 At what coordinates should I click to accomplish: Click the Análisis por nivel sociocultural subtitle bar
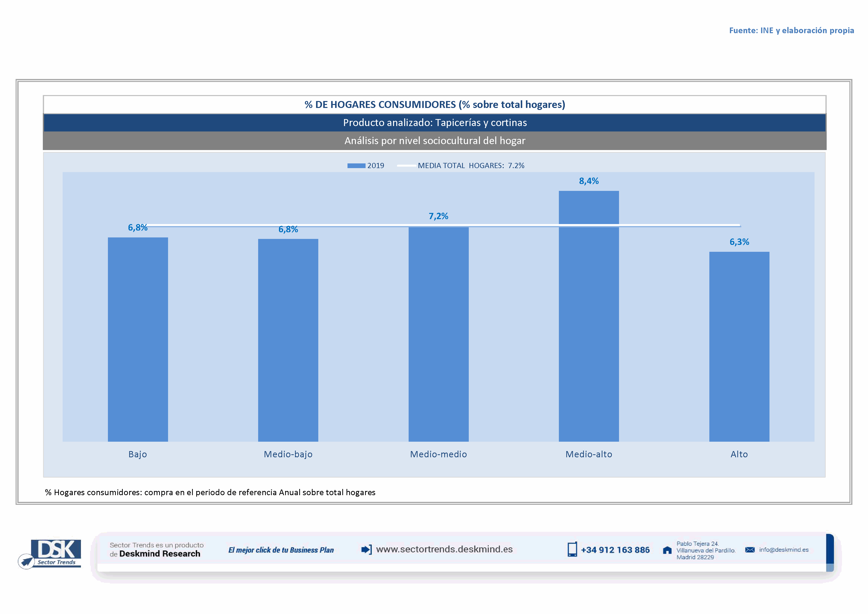(435, 141)
